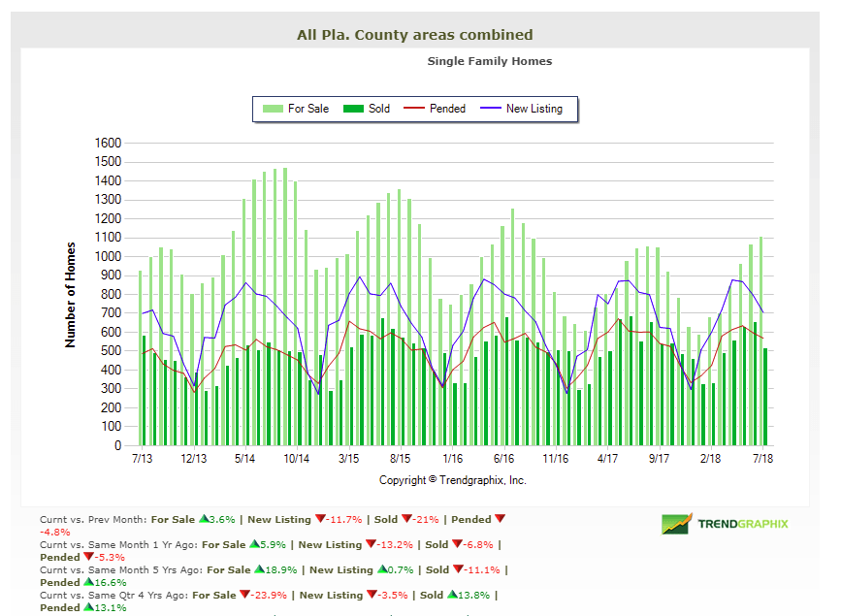This screenshot has height=616, width=841.
Task: Click the red down-arrow beside Pended -5.3%
Action: [x=88, y=555]
